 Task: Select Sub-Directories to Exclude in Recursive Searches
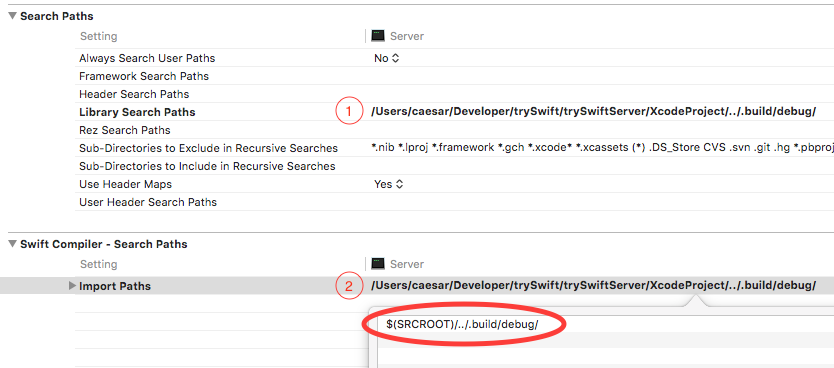(208, 148)
